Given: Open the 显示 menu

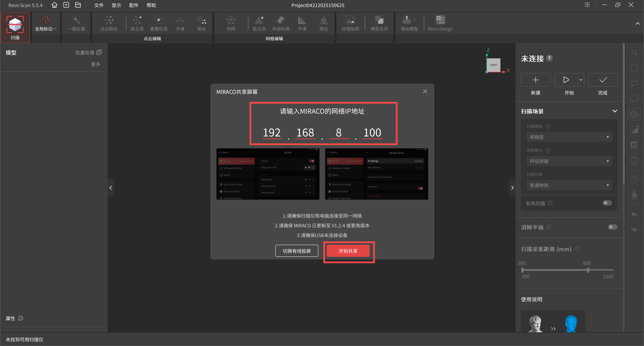Looking at the screenshot, I should (x=116, y=5).
